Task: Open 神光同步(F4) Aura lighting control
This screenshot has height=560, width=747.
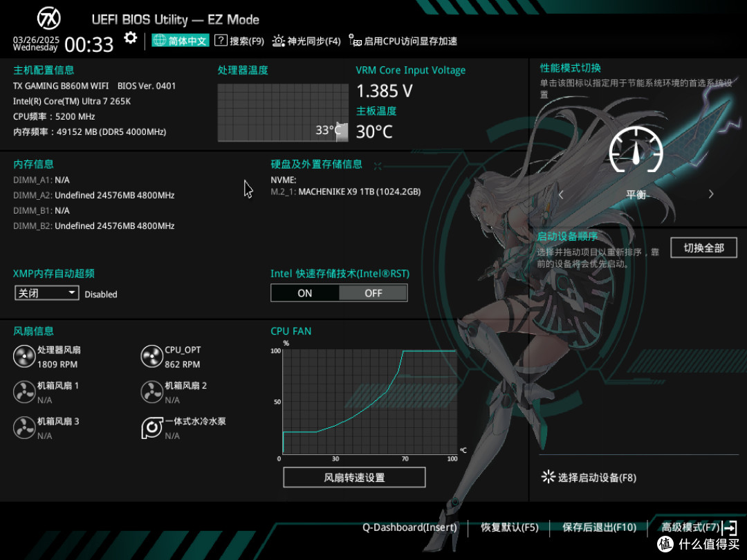Action: point(306,41)
